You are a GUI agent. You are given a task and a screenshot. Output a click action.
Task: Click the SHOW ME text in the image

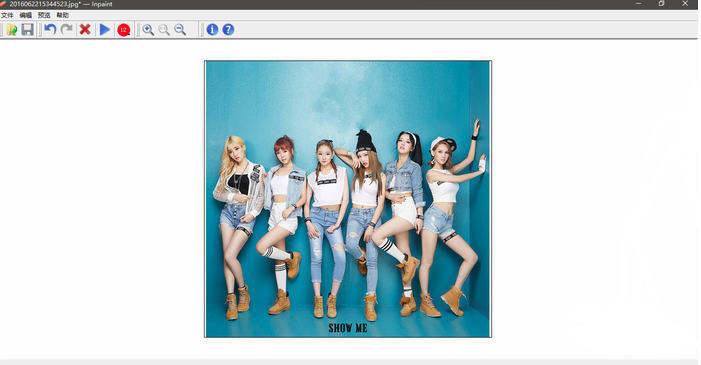[x=348, y=328]
